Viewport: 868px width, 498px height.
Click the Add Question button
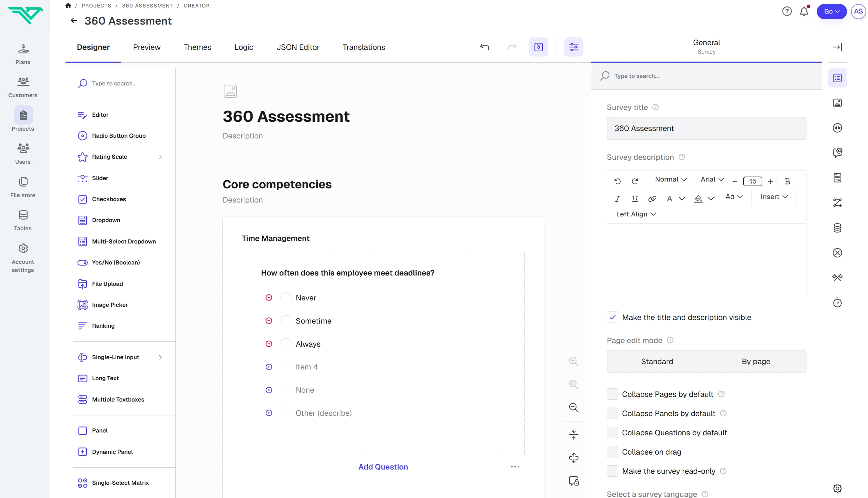(383, 467)
